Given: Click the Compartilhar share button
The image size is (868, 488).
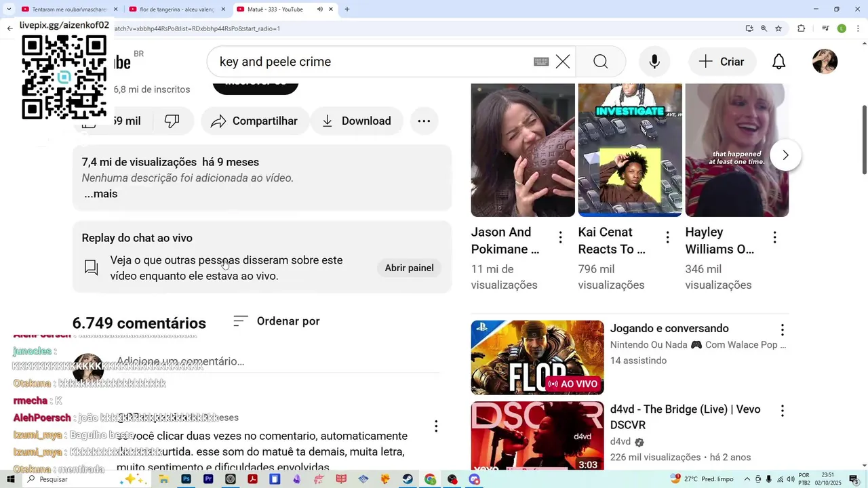Looking at the screenshot, I should [254, 121].
